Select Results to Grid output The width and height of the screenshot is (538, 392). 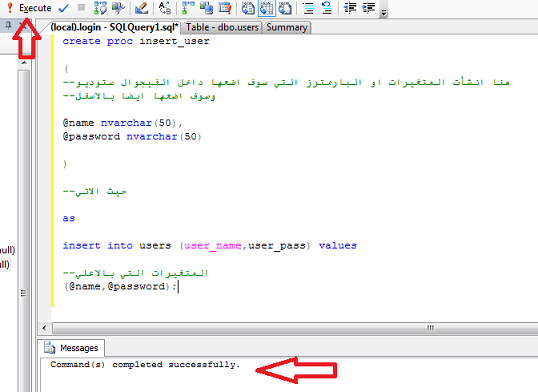267,8
